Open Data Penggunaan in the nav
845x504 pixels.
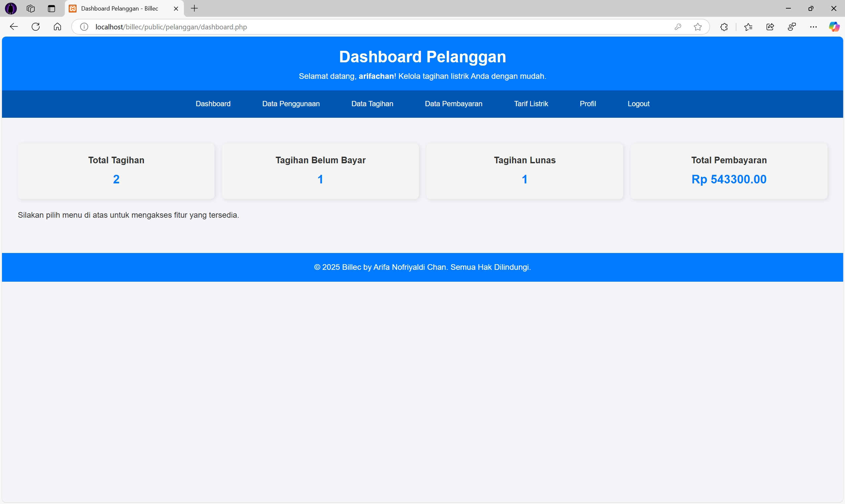pyautogui.click(x=291, y=104)
